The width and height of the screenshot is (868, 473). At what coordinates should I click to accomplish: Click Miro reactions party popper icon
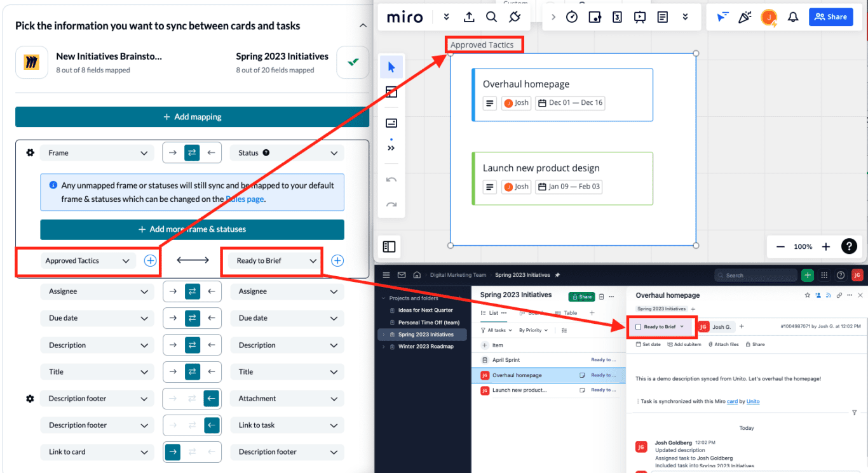pyautogui.click(x=745, y=17)
